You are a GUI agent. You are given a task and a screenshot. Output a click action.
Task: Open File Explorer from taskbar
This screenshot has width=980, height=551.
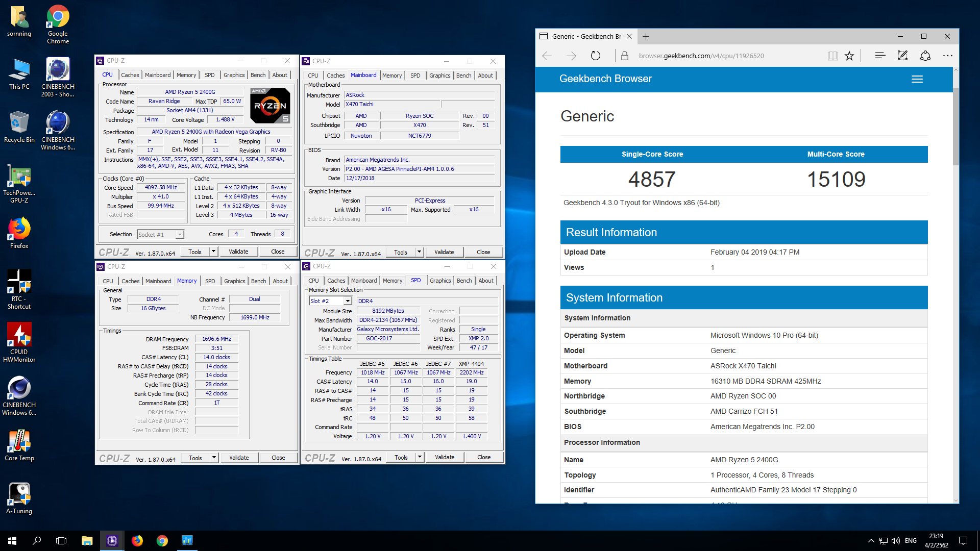coord(87,541)
